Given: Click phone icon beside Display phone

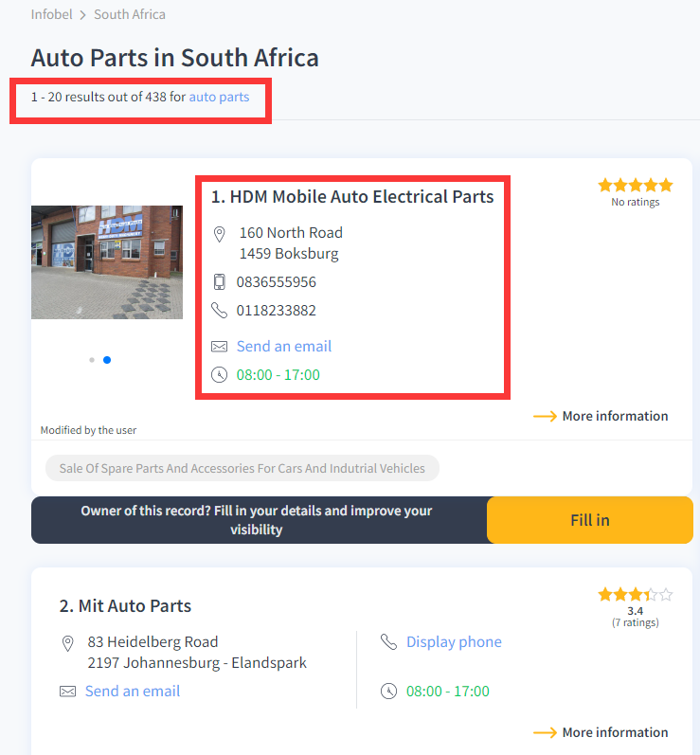Looking at the screenshot, I should (x=388, y=642).
